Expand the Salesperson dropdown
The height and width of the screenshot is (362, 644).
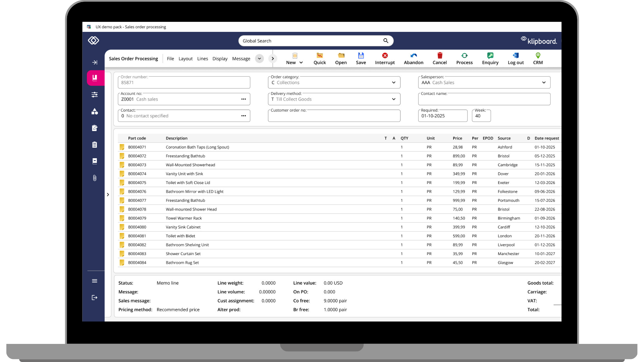tap(543, 83)
